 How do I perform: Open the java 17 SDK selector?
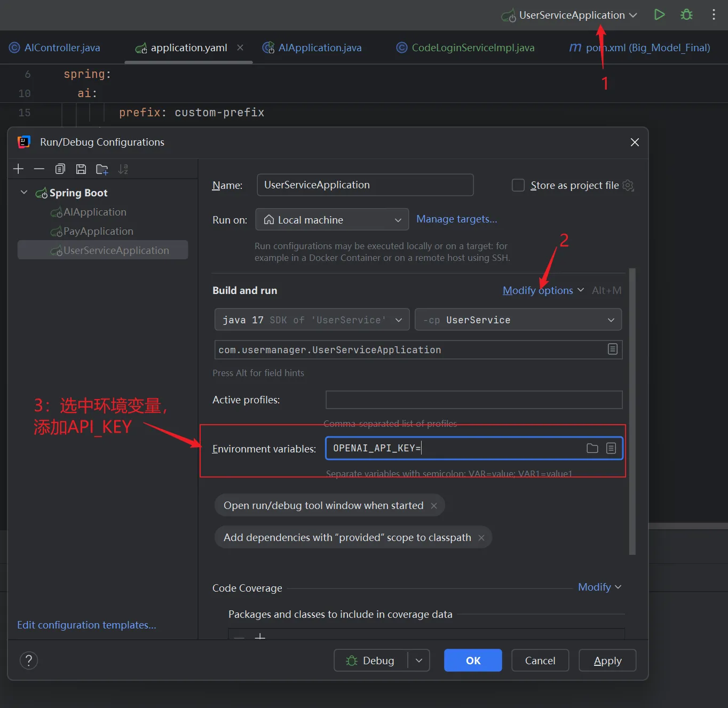(311, 319)
